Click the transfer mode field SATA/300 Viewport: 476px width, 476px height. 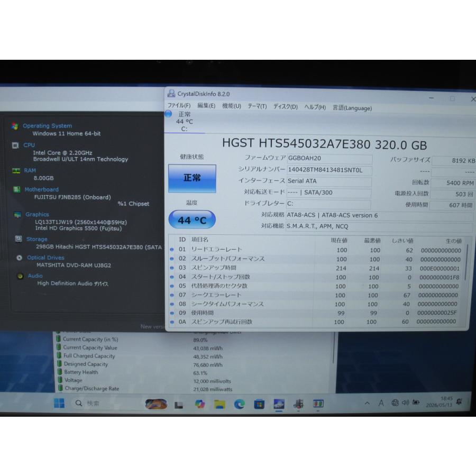[328, 193]
